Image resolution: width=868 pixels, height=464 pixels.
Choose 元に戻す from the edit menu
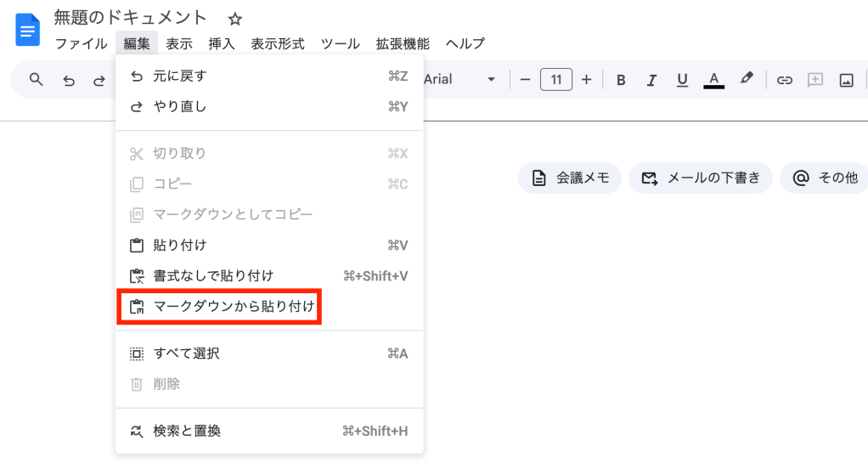coord(269,76)
